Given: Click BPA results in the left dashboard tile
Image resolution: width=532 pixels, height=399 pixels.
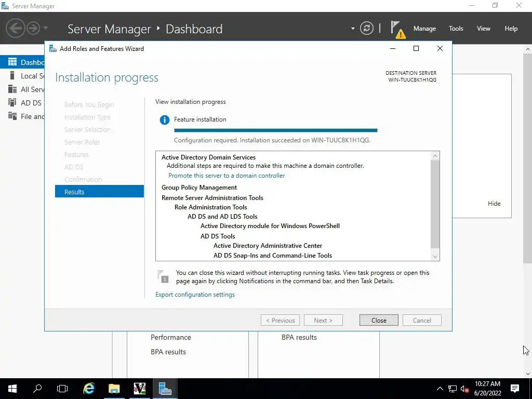Looking at the screenshot, I should [168, 352].
